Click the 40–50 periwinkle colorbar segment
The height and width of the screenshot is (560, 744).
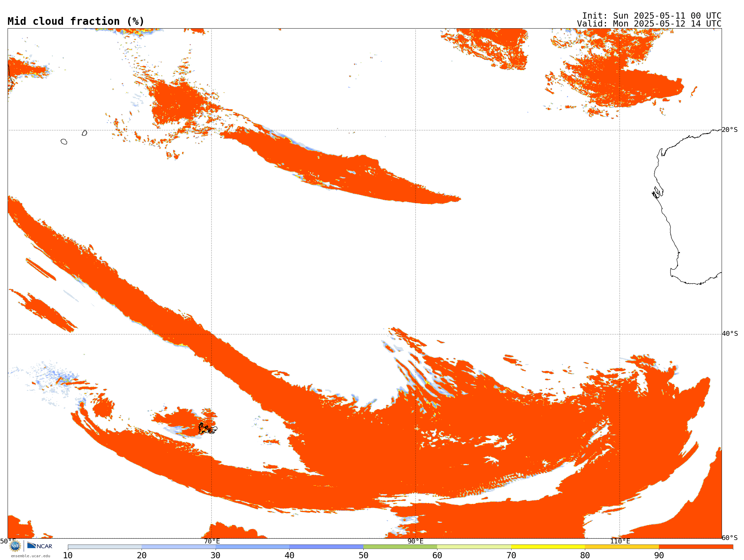[326, 547]
